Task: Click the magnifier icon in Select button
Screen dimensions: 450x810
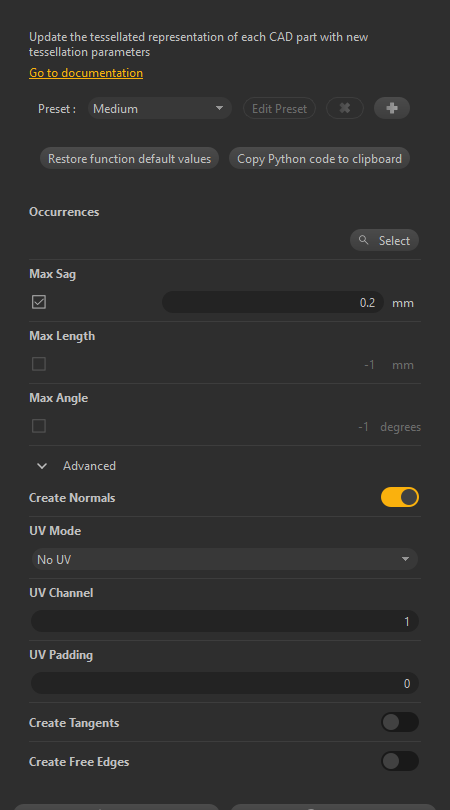Action: 364,240
